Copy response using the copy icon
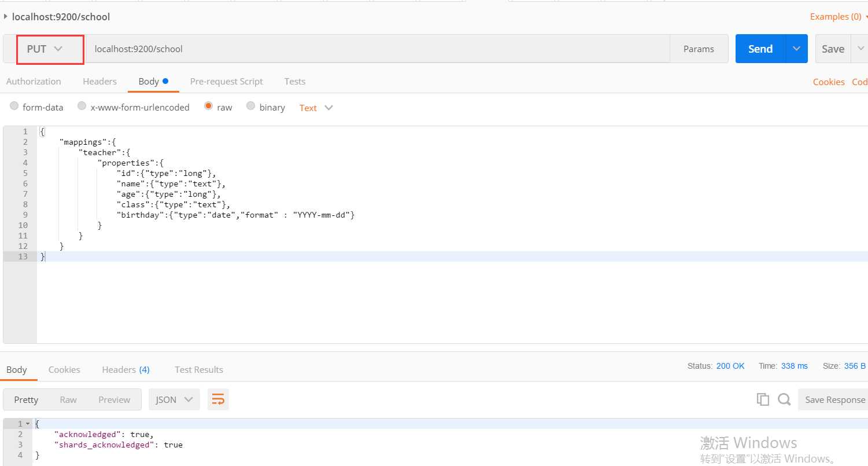 coord(763,399)
